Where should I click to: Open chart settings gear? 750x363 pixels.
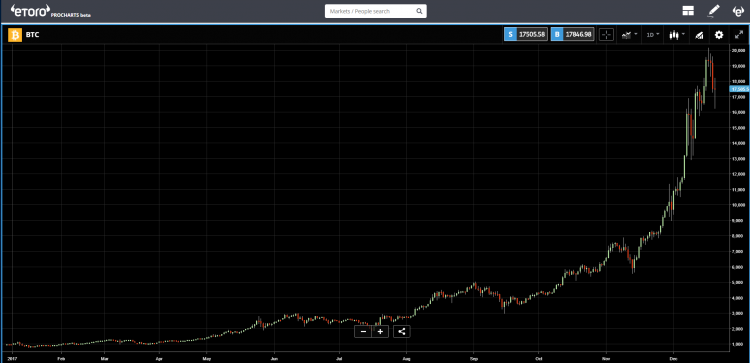click(719, 34)
